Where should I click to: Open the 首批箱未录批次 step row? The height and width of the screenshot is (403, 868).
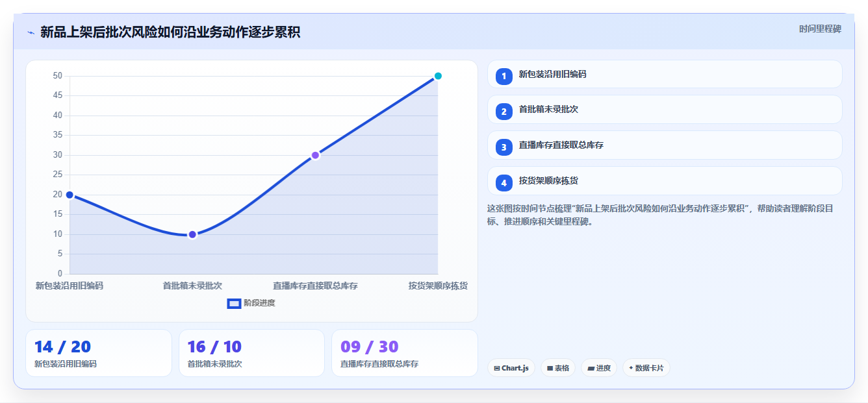pyautogui.click(x=665, y=110)
